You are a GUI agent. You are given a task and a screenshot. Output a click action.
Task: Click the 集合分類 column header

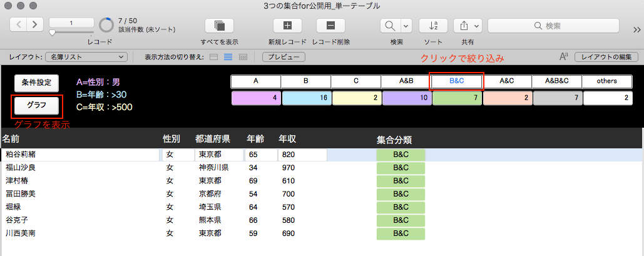(x=394, y=140)
